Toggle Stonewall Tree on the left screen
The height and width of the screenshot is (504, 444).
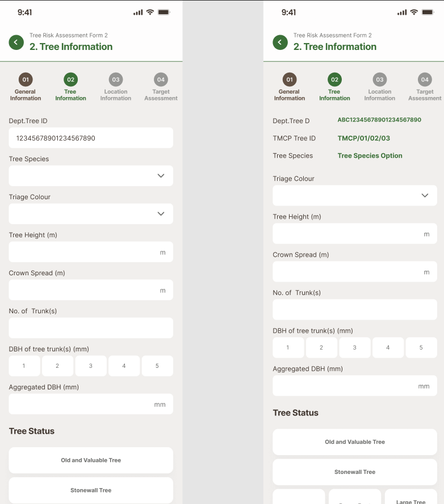pyautogui.click(x=91, y=490)
